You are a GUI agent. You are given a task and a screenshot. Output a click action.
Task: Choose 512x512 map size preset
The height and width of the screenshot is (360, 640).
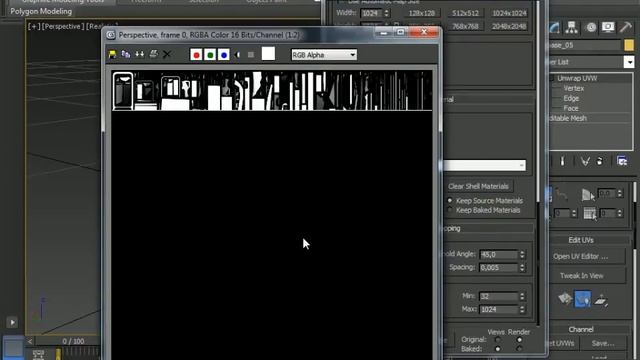pyautogui.click(x=465, y=13)
